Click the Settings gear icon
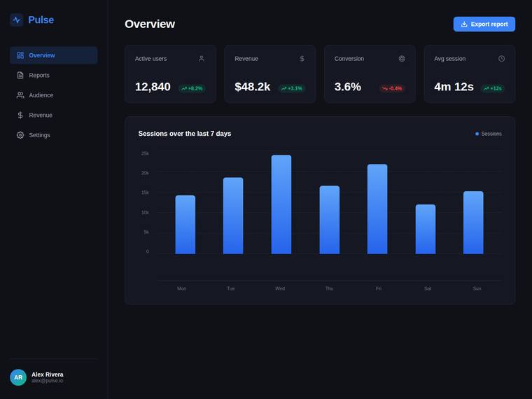Screen dimensions: 532x399 [x=20, y=135]
